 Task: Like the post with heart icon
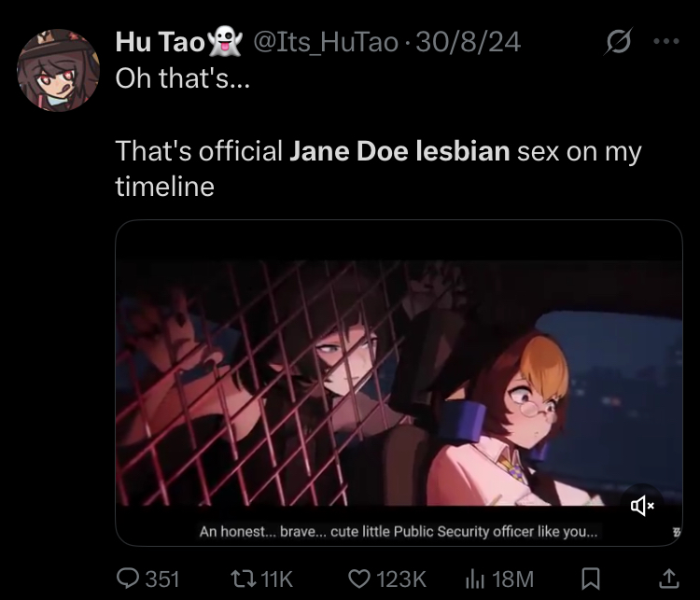(x=359, y=579)
